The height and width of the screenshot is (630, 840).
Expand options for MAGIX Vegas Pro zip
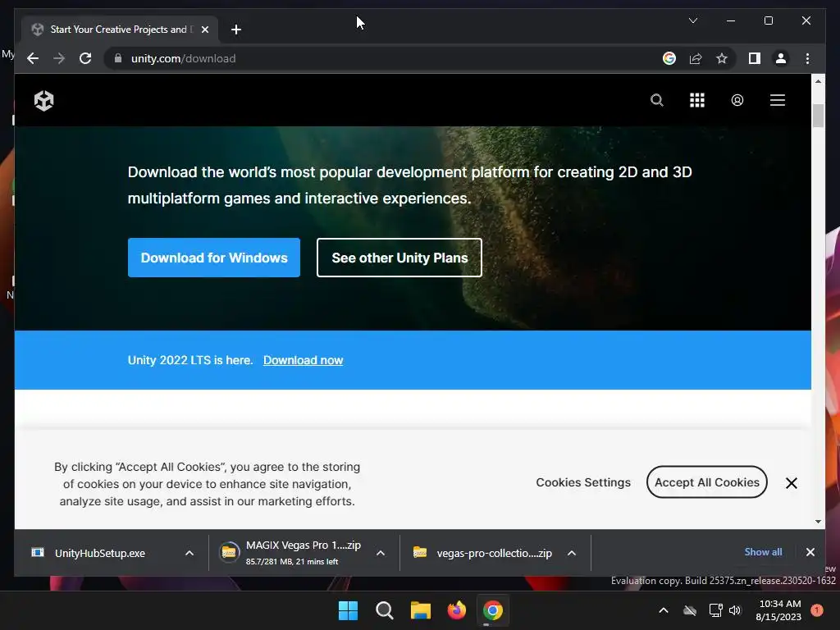381,553
